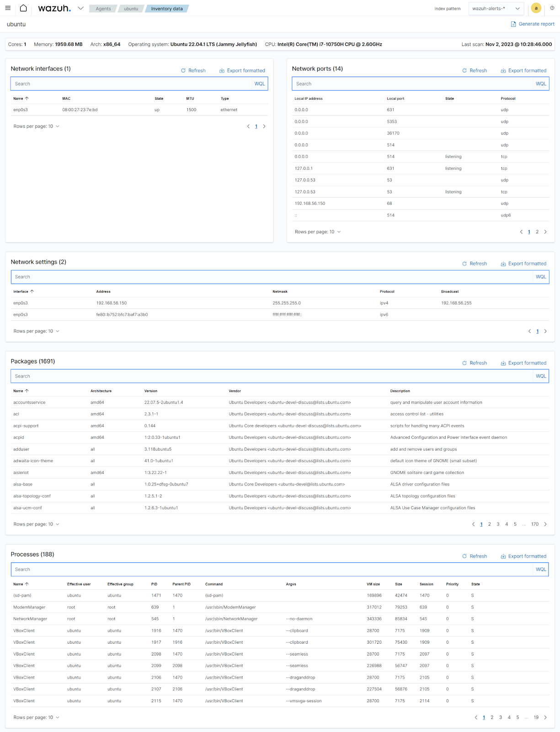The height and width of the screenshot is (732, 560).
Task: Focus the Network settings search field
Action: tap(272, 277)
